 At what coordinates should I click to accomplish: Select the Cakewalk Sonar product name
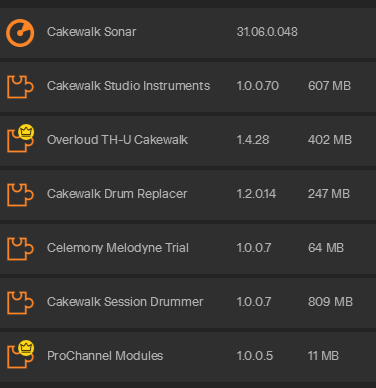(92, 32)
